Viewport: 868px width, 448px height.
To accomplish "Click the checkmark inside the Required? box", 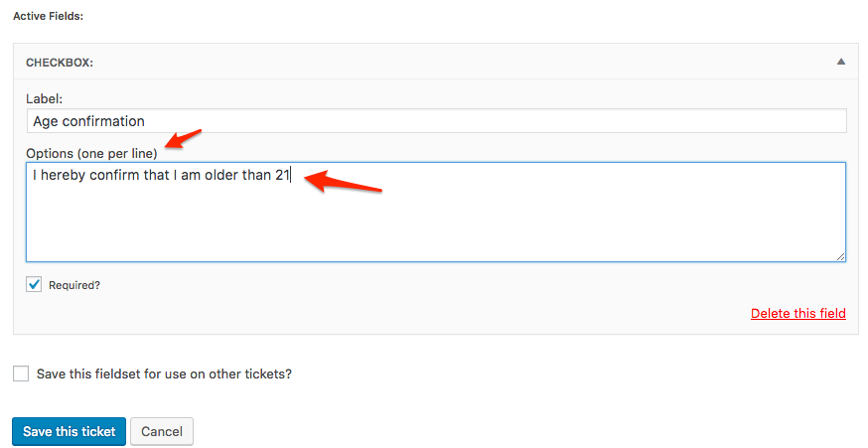I will click(x=34, y=285).
